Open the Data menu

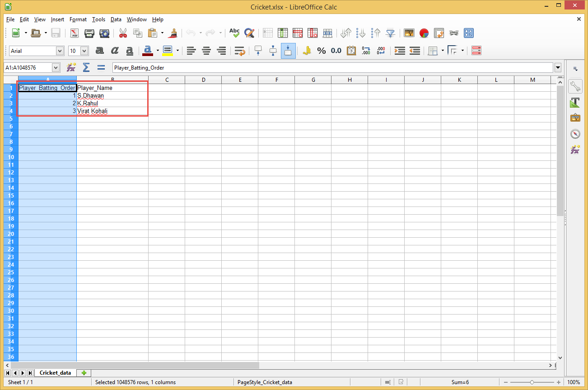(116, 19)
